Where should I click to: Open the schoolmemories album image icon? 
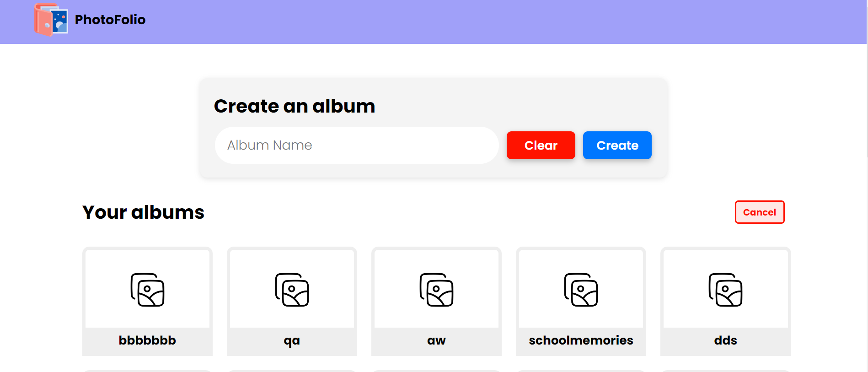(581, 290)
